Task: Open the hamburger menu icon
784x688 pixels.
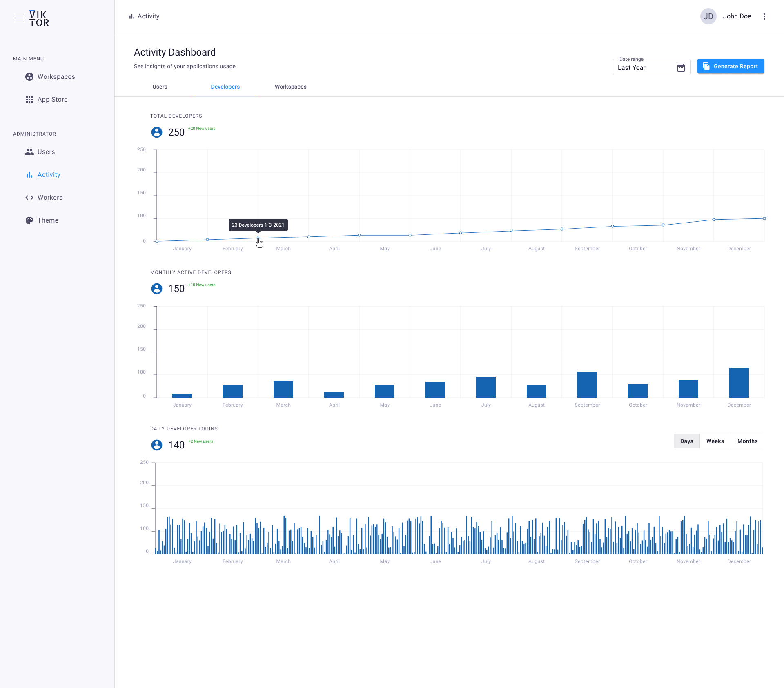Action: [20, 18]
